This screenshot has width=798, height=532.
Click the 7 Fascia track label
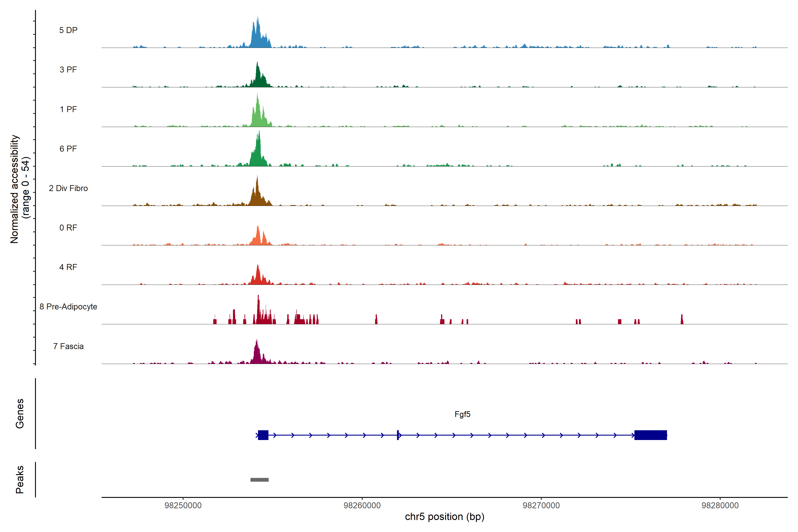(68, 346)
